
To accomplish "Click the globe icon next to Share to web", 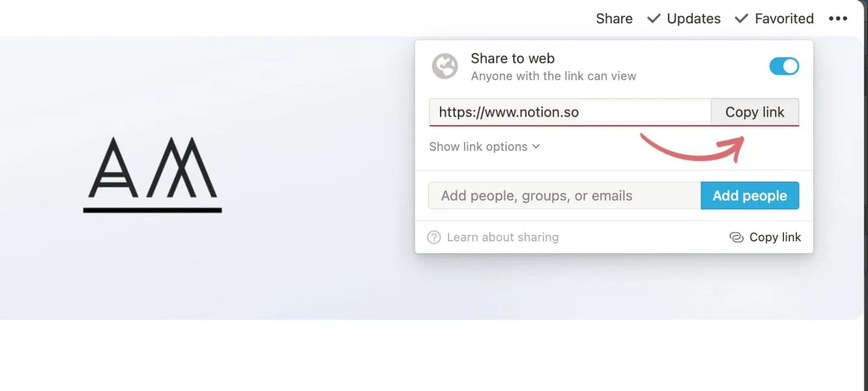I will [444, 66].
